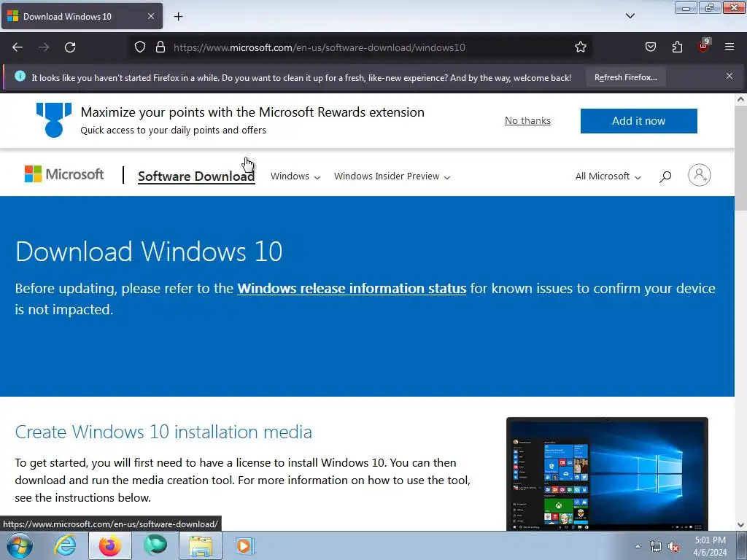This screenshot has height=560, width=747.
Task: Open the green globe taskbar app
Action: tap(155, 545)
